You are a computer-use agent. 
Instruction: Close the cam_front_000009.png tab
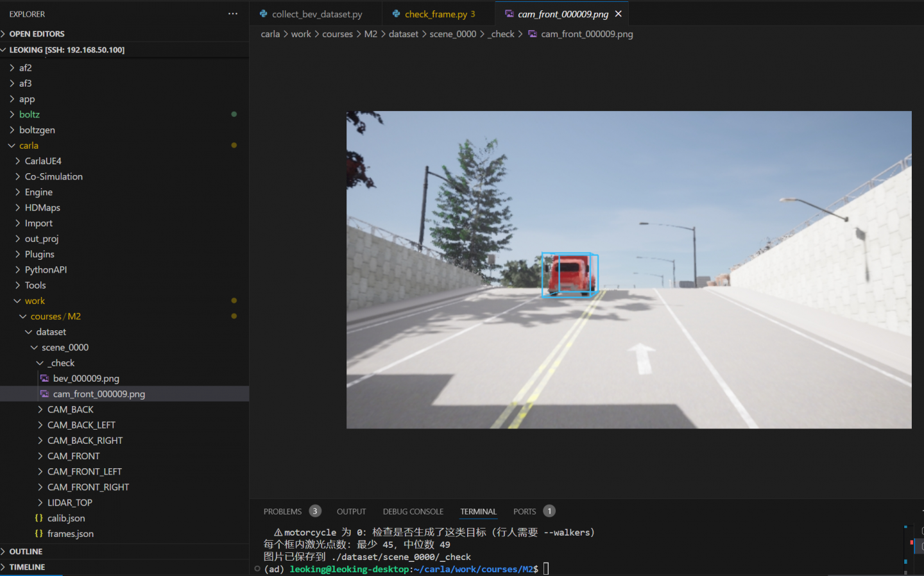(x=619, y=13)
